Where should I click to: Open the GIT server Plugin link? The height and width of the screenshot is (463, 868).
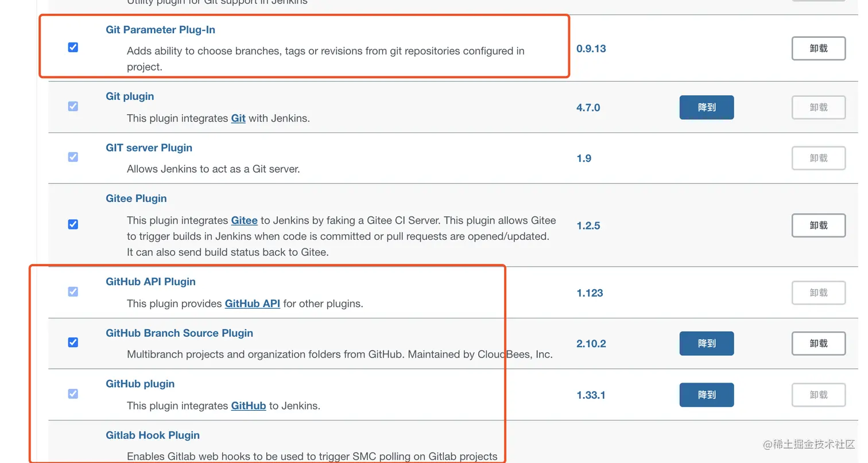point(149,148)
